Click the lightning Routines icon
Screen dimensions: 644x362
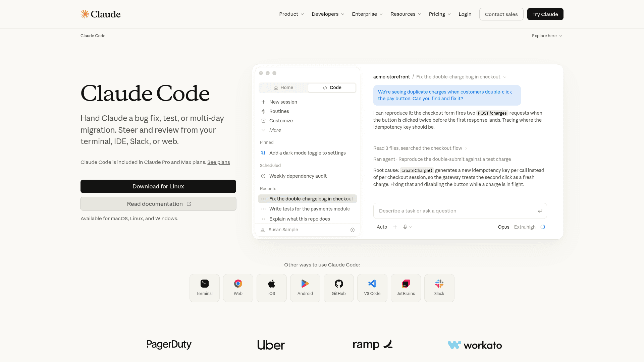(263, 111)
